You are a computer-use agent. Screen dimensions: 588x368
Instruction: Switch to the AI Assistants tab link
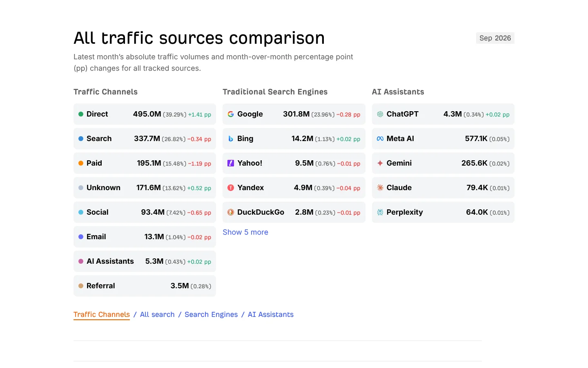[x=271, y=314]
